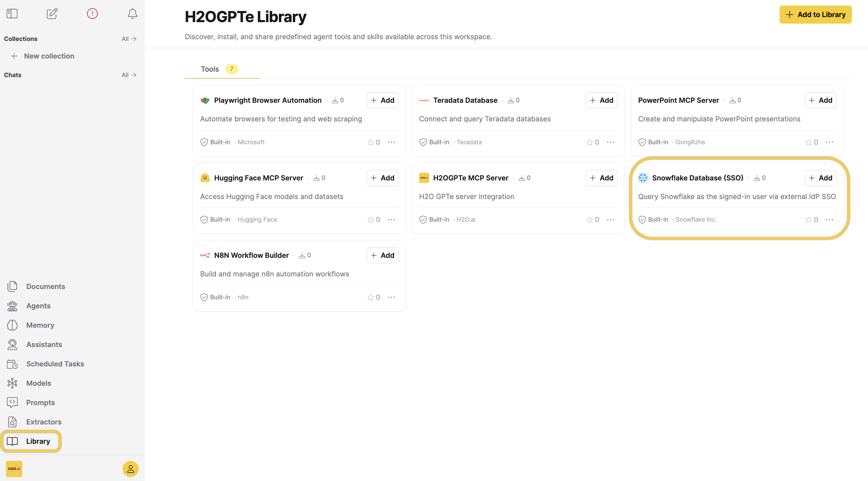The width and height of the screenshot is (868, 481).
Task: Star the H2OGPTe MCP Server tool
Action: point(590,220)
